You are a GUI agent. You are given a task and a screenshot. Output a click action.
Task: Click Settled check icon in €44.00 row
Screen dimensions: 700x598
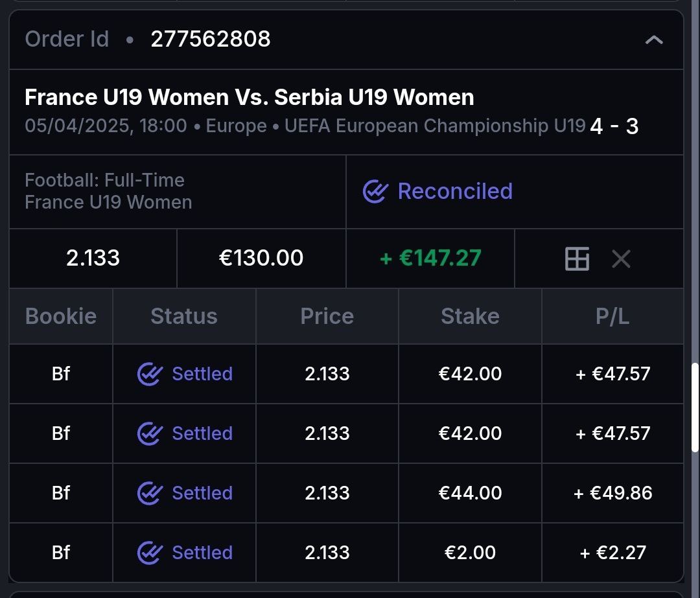(x=150, y=493)
